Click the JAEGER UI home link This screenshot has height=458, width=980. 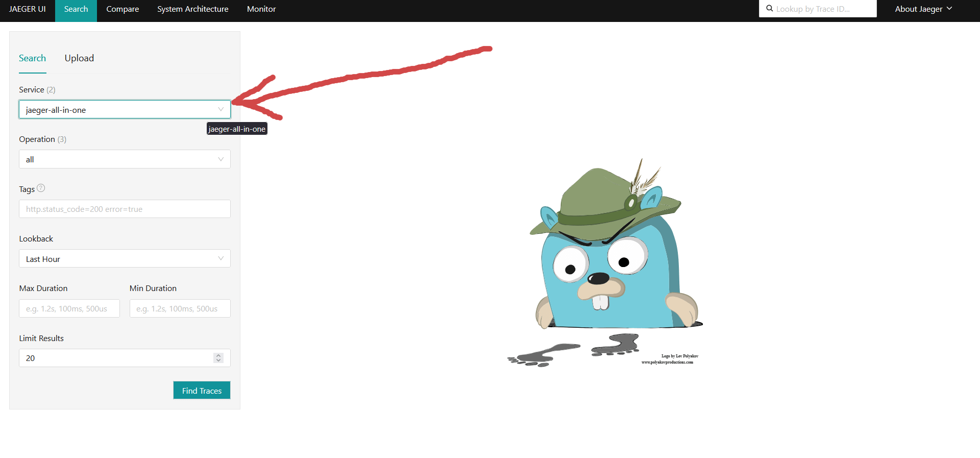(28, 9)
